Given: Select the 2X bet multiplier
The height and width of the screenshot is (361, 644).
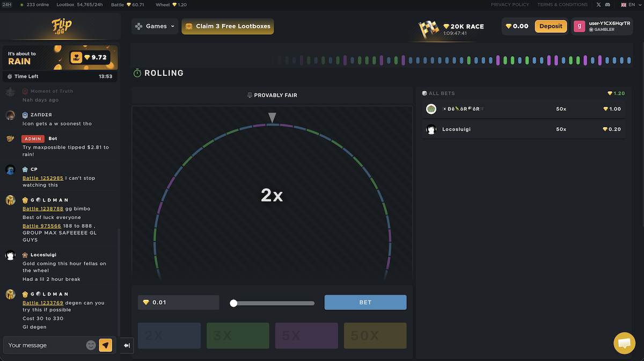Looking at the screenshot, I should [x=169, y=336].
